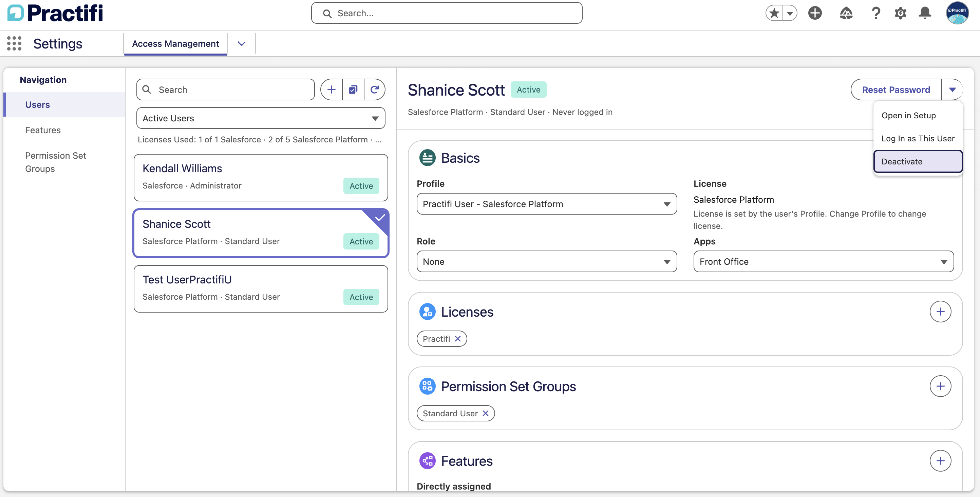Viewport: 980px width, 497px height.
Task: Click the Licenses Used summary text
Action: click(x=260, y=139)
